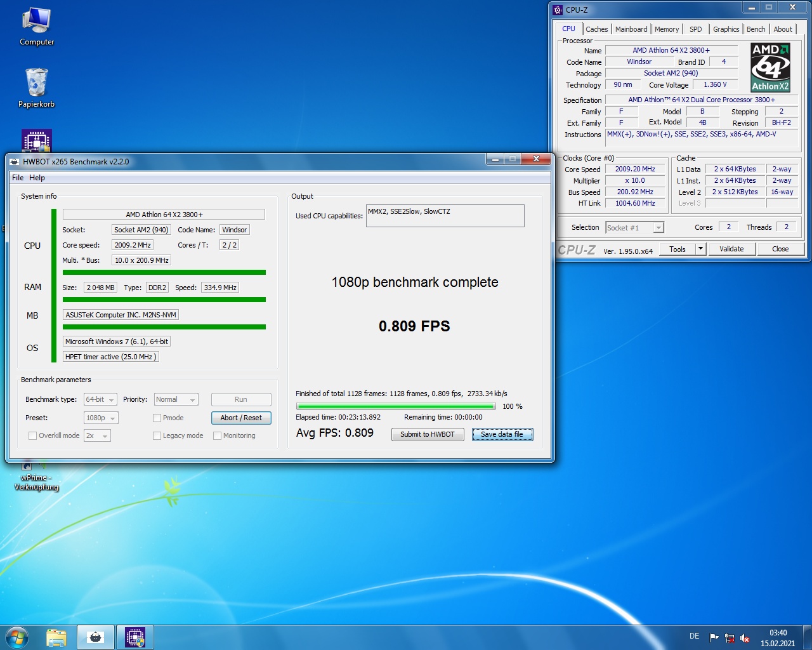
Task: Enable the Monitoring checkbox
Action: 217,435
